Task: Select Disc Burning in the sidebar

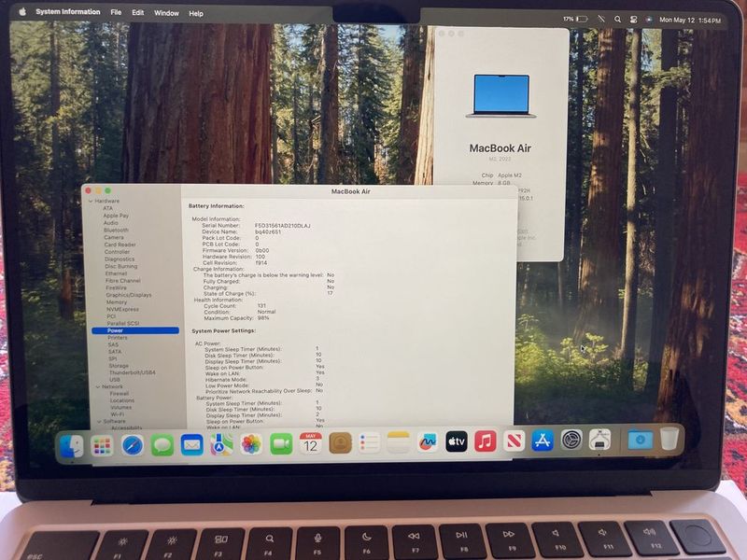Action: 121,266
